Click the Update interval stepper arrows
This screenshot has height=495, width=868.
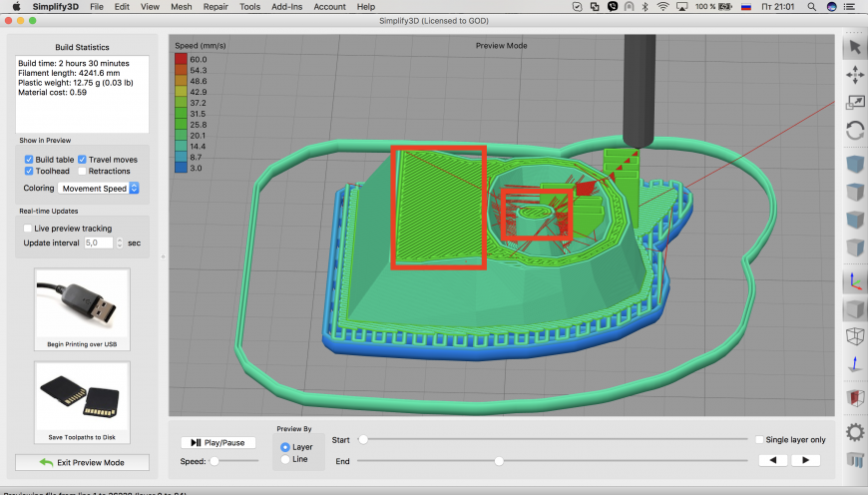tap(120, 243)
